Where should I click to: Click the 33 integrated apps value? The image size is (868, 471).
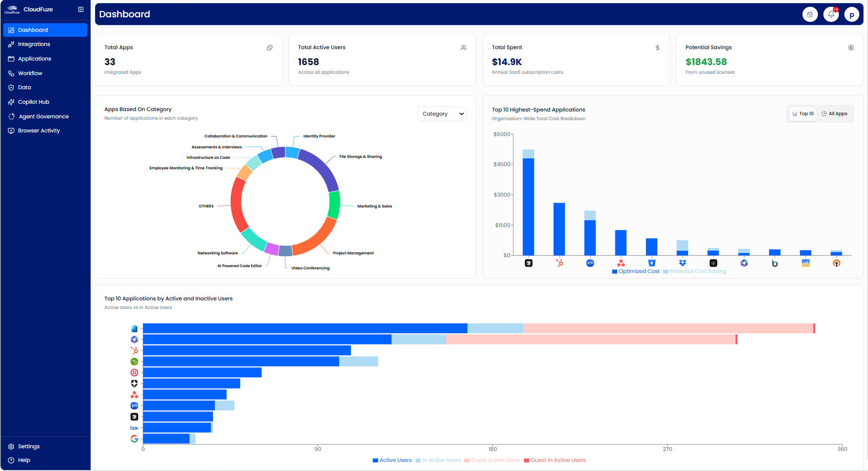pyautogui.click(x=110, y=62)
